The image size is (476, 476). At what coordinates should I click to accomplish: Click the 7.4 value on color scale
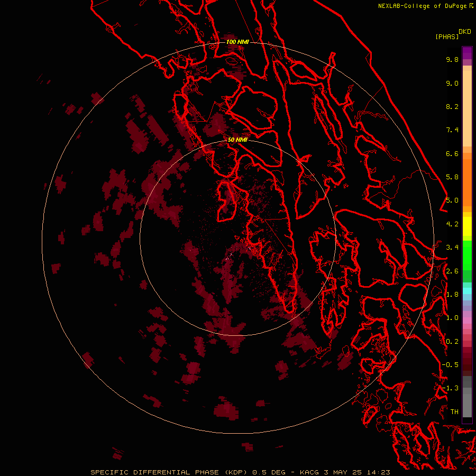click(x=452, y=130)
